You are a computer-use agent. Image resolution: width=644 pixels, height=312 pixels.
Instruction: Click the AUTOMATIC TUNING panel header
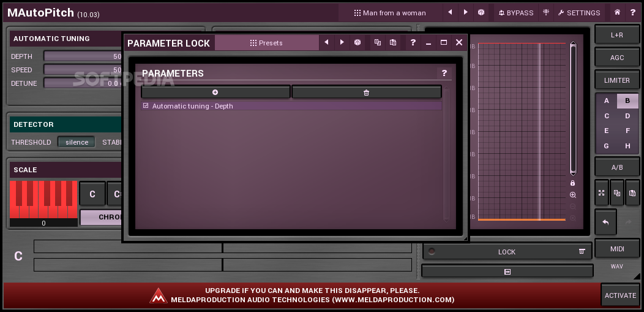click(x=66, y=39)
